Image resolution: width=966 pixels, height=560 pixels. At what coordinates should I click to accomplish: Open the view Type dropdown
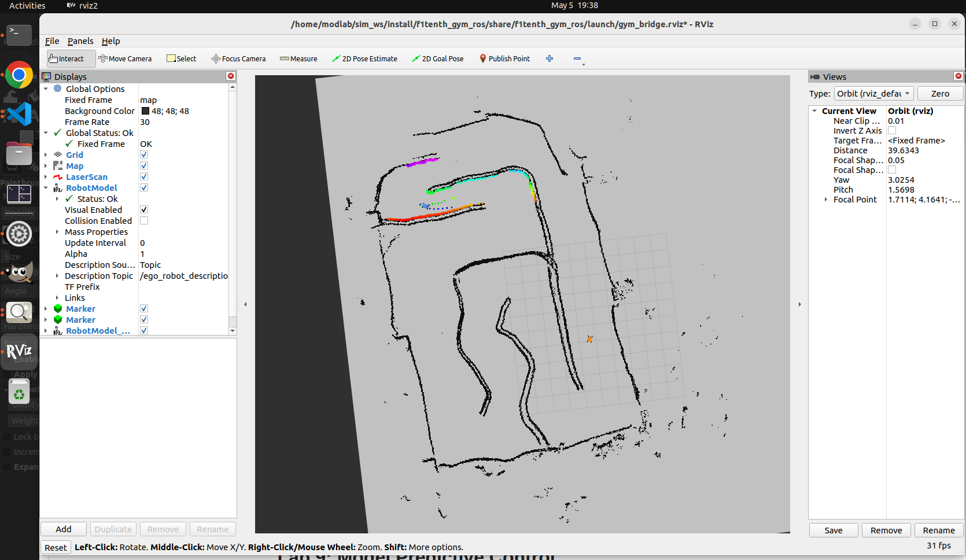tap(873, 94)
